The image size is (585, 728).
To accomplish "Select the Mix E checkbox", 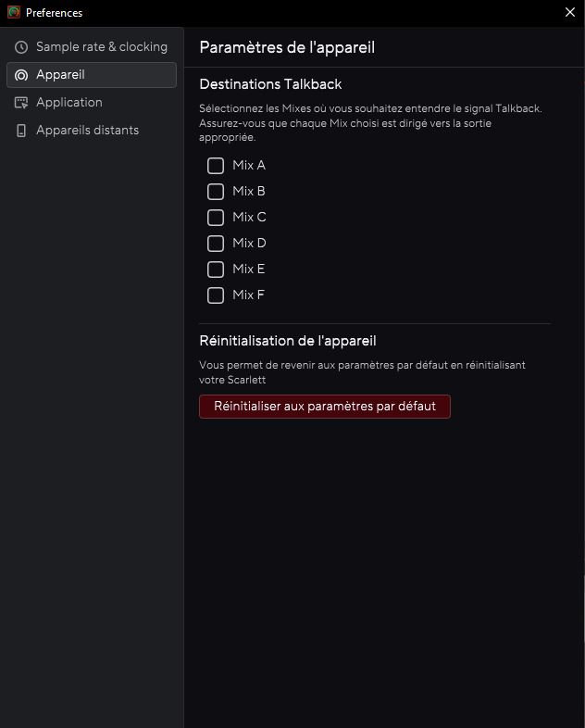I will click(216, 270).
